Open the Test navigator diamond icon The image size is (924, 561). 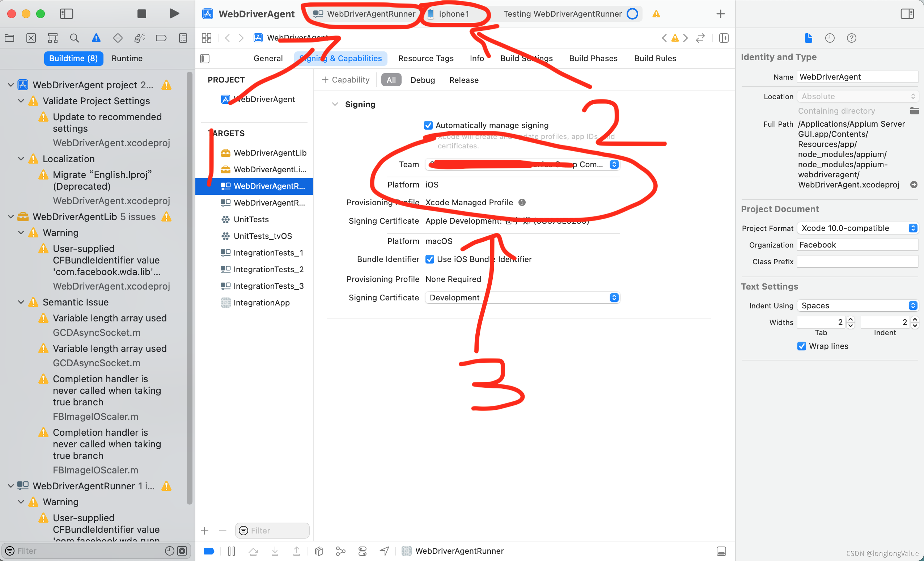coord(118,38)
